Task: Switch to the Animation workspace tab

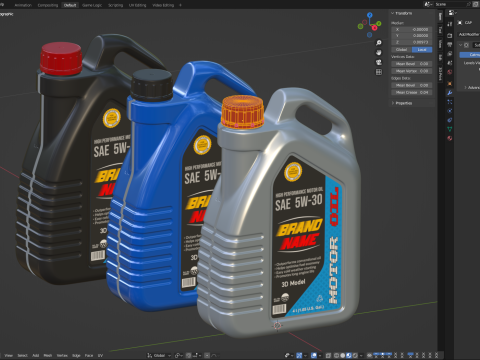Action: pyautogui.click(x=23, y=5)
